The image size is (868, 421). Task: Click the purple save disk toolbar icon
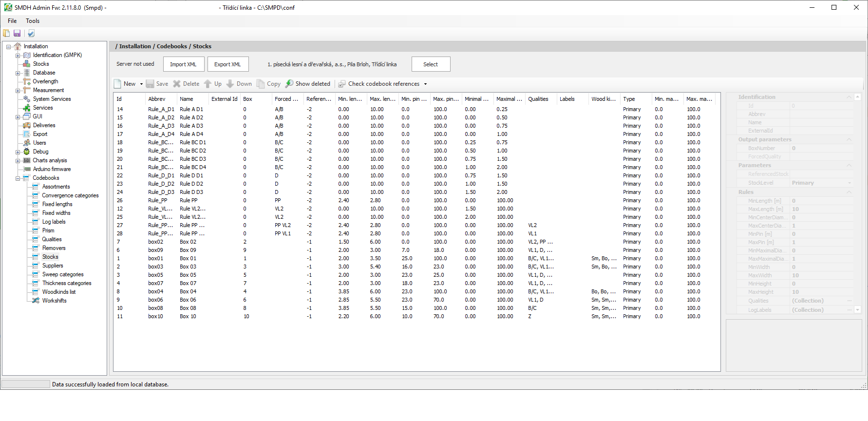tap(17, 33)
